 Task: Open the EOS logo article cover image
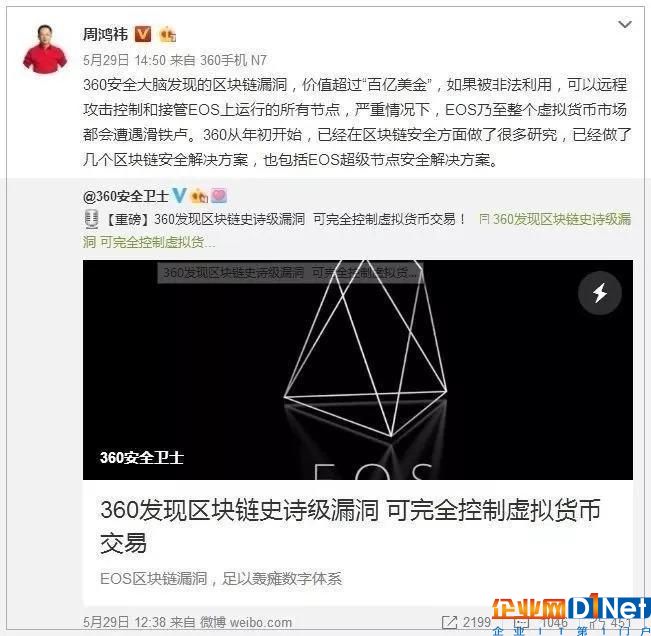[358, 370]
